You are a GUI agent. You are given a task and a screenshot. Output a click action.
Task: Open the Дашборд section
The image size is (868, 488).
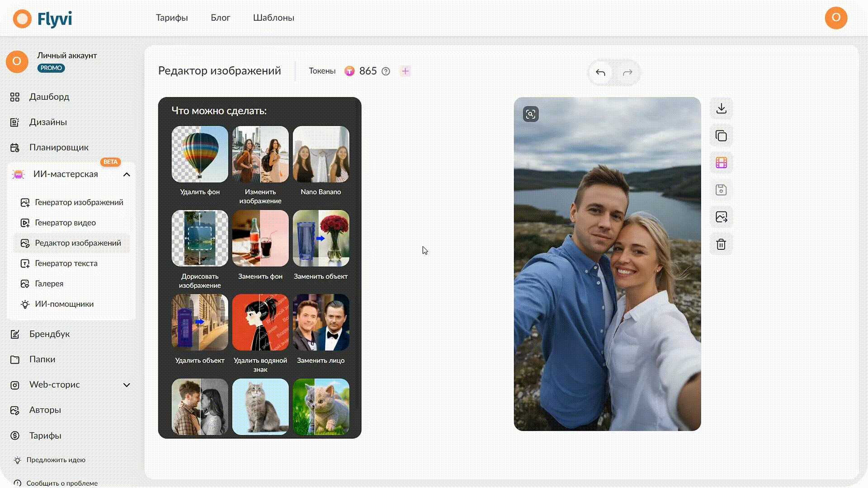point(49,97)
